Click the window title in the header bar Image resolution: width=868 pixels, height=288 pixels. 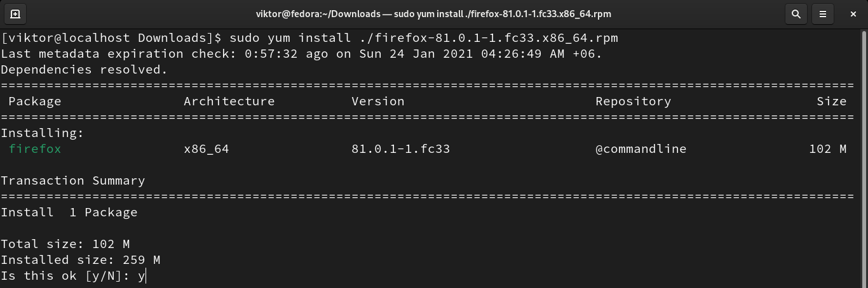click(x=433, y=13)
